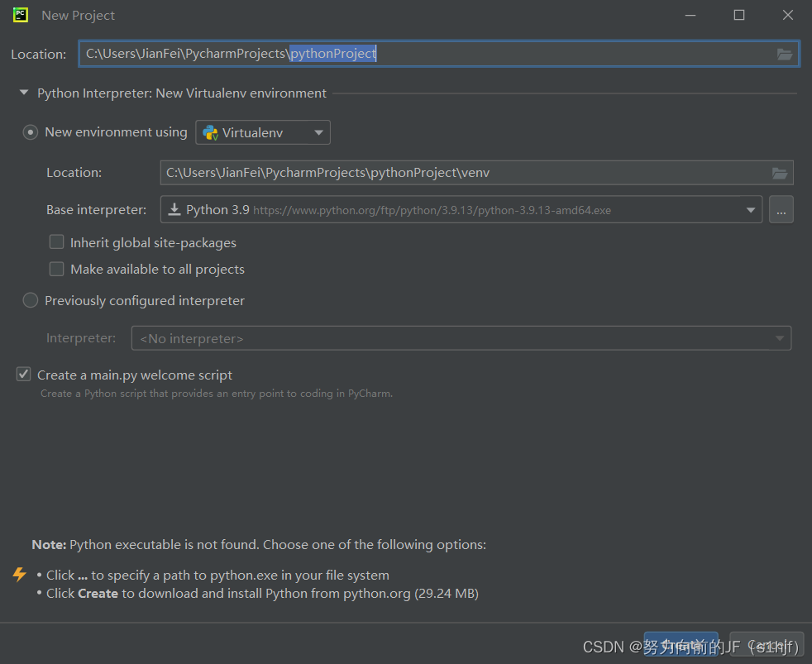Click the New Project title text
This screenshot has width=812, height=664.
79,16
